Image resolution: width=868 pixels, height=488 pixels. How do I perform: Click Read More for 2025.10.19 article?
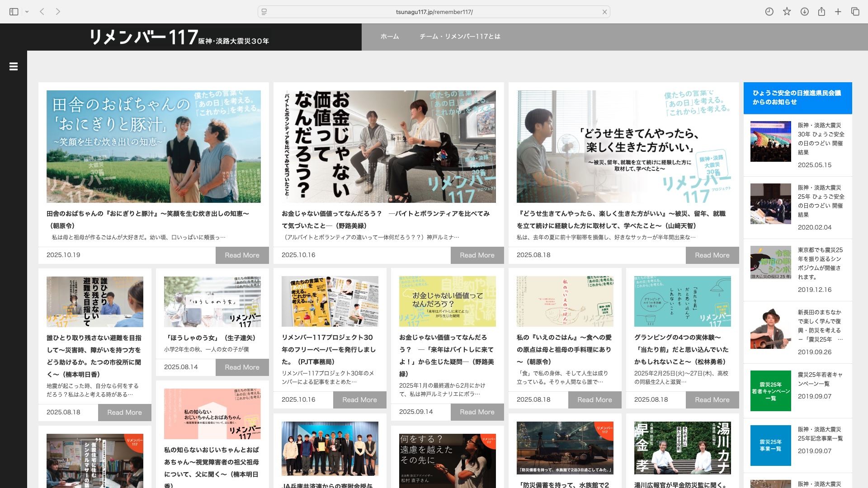tap(242, 255)
